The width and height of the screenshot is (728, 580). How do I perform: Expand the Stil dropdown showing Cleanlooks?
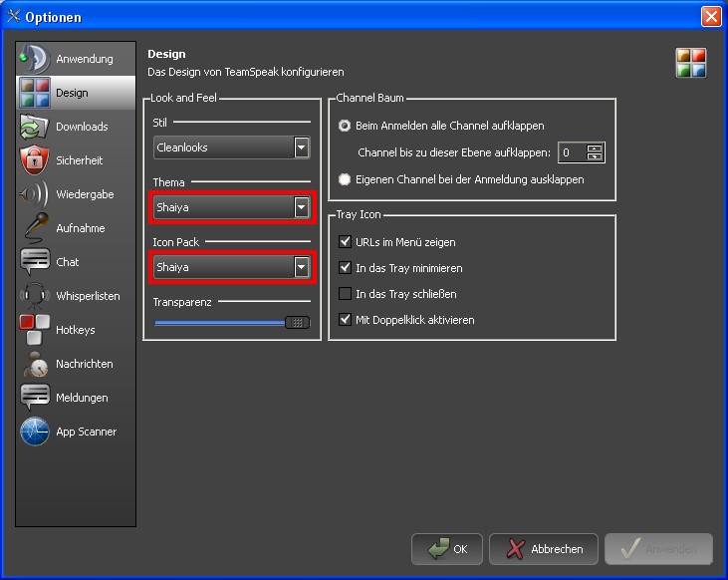tap(231, 147)
